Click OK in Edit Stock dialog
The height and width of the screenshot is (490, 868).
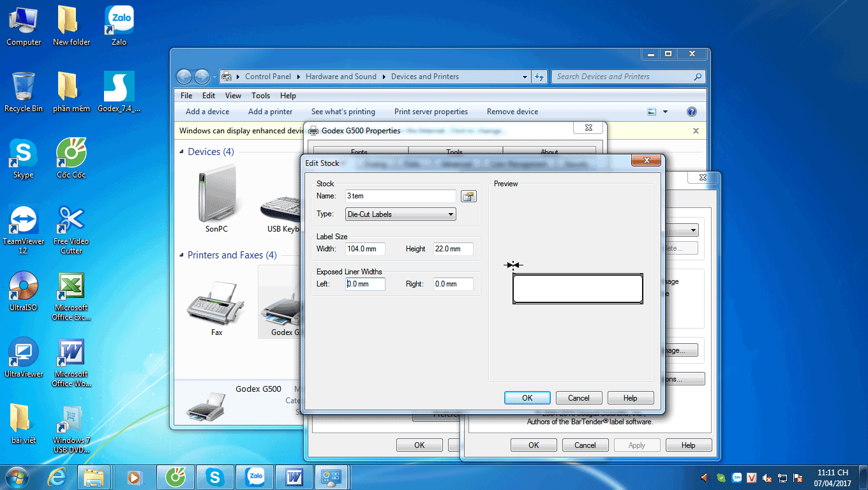[527, 397]
